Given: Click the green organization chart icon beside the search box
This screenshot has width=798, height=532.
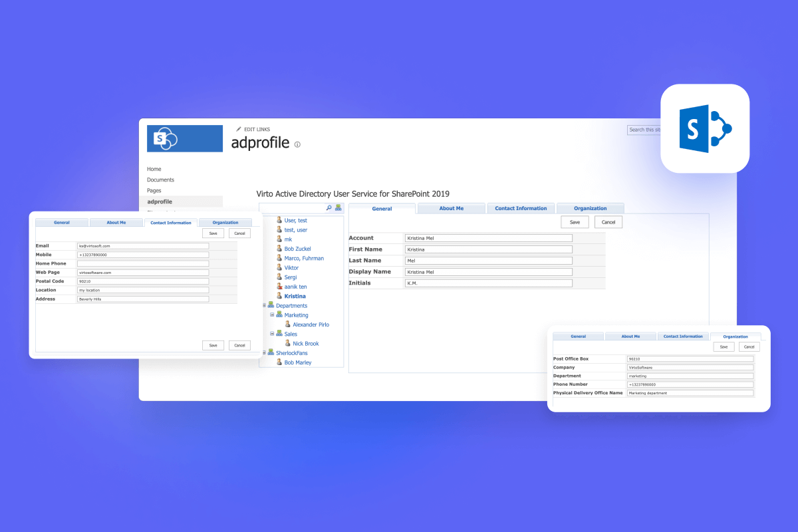Looking at the screenshot, I should [x=338, y=207].
